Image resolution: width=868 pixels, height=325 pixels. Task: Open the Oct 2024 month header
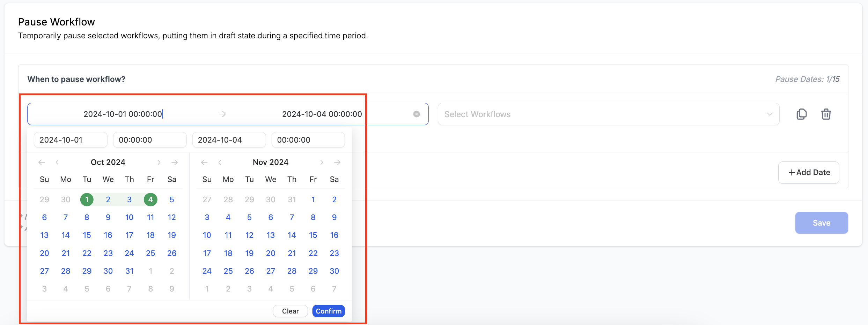tap(108, 162)
